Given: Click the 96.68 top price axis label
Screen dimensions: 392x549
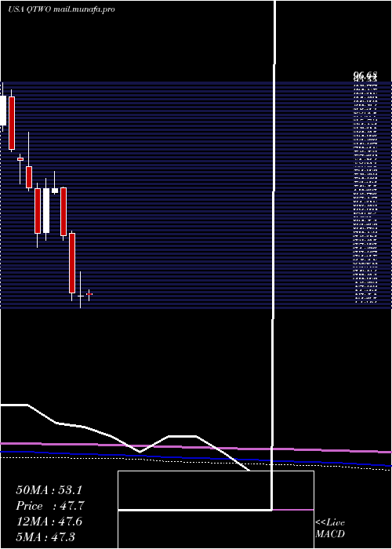Looking at the screenshot, I should pyautogui.click(x=365, y=75).
